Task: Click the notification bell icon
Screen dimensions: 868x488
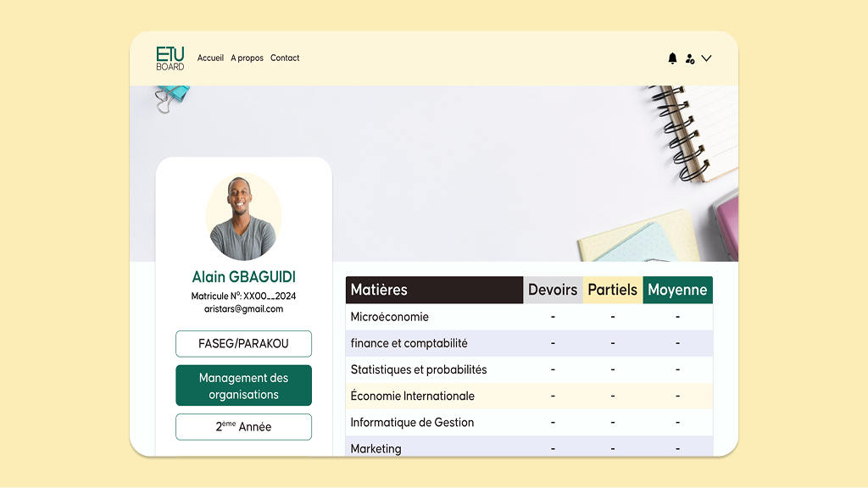Action: point(672,58)
